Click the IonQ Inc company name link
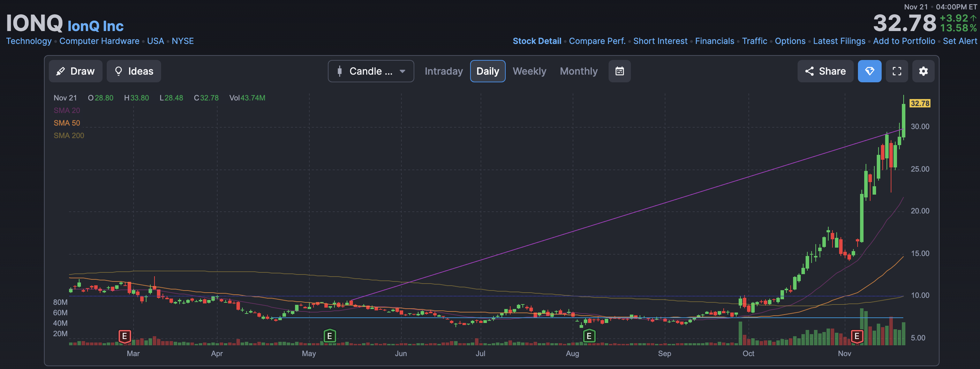980x369 pixels. click(x=96, y=26)
